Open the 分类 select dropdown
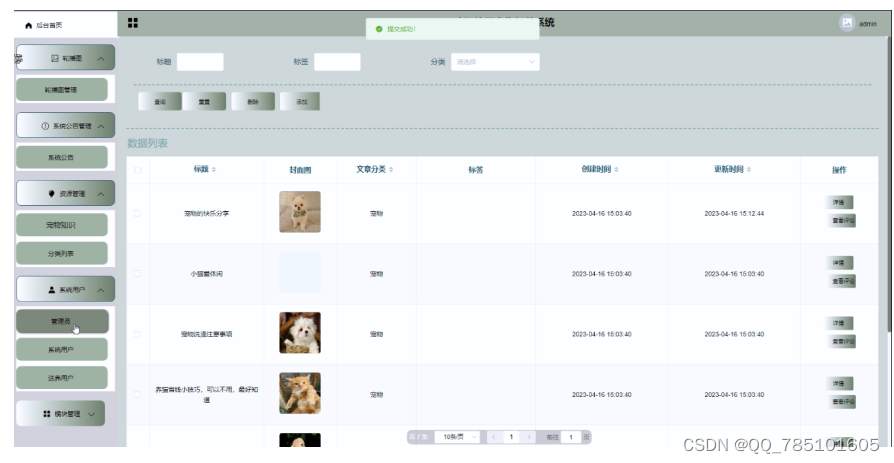This screenshot has width=894, height=463. coord(495,62)
